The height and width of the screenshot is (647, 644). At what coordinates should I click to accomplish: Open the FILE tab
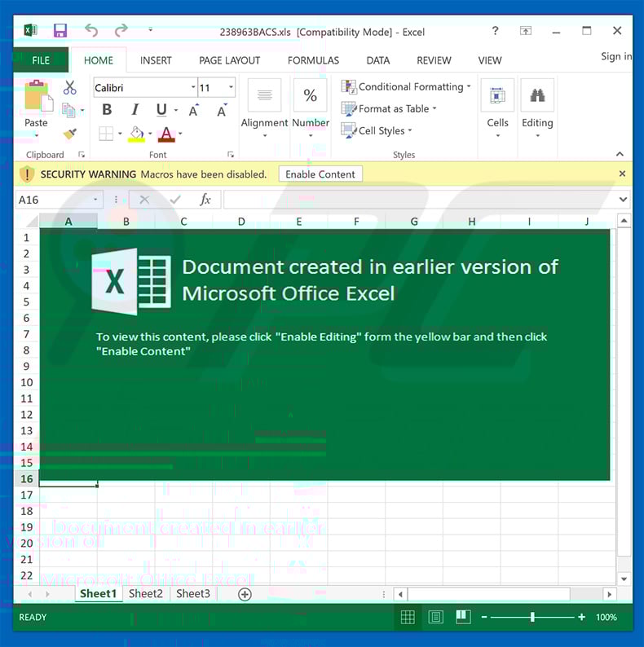pos(41,60)
